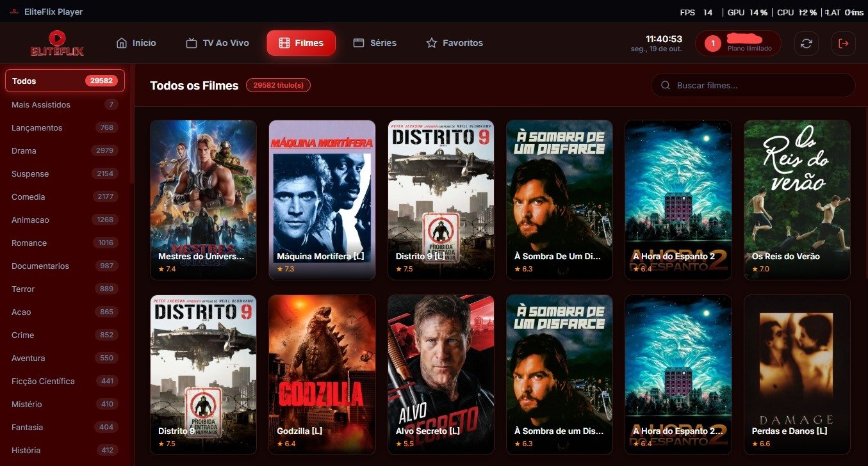Select the Filmes tab
This screenshot has height=466, width=868.
[x=301, y=43]
